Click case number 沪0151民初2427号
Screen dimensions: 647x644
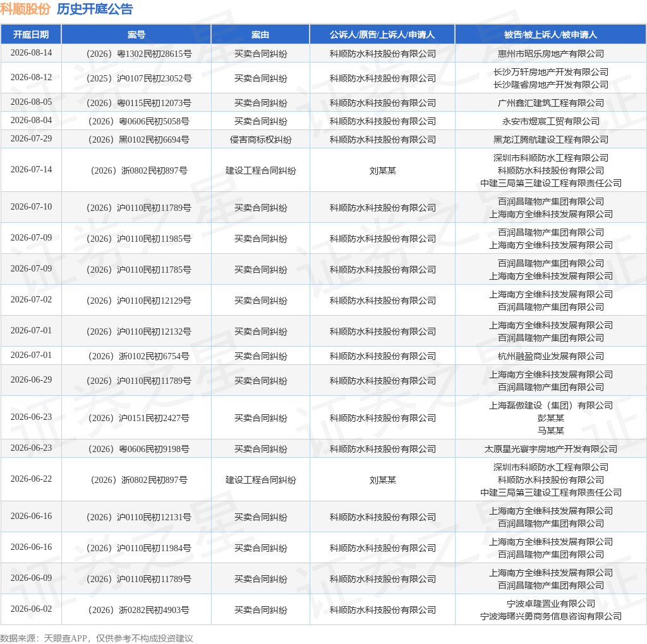(139, 418)
